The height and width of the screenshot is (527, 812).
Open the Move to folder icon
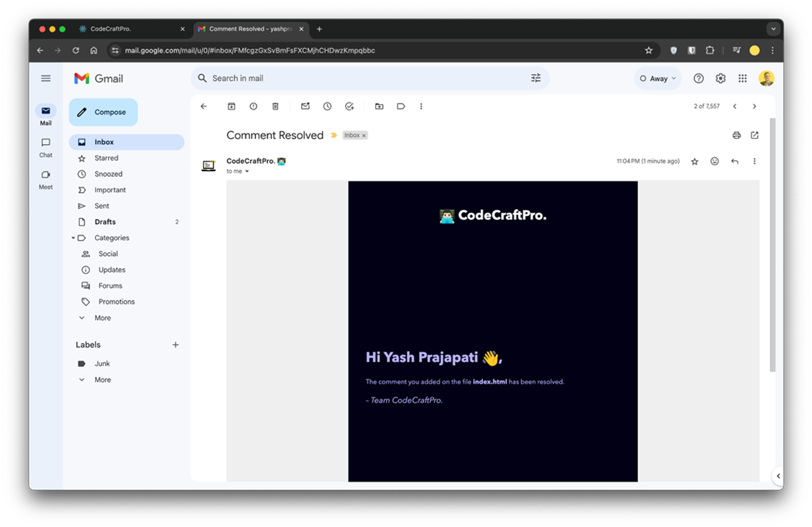(380, 106)
